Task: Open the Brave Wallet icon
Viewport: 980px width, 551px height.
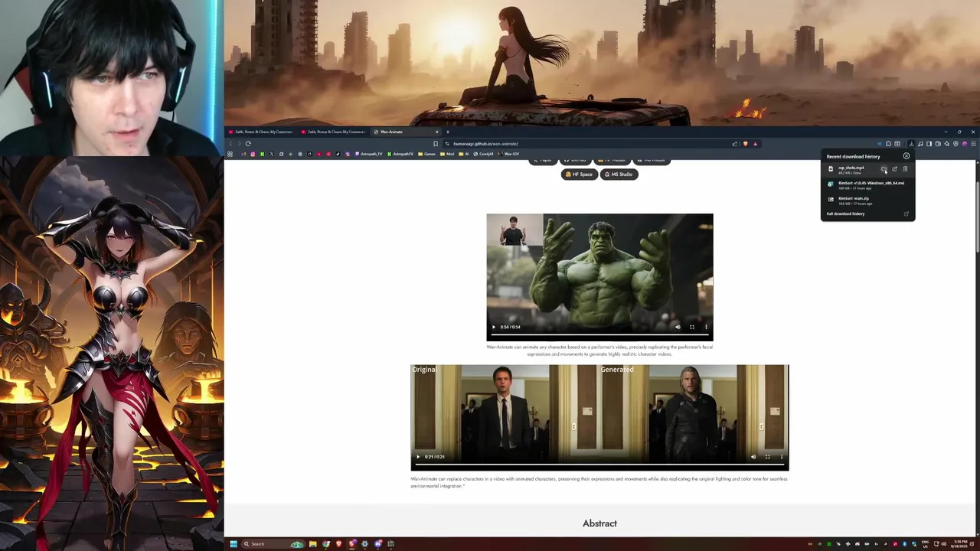Action: click(x=938, y=144)
